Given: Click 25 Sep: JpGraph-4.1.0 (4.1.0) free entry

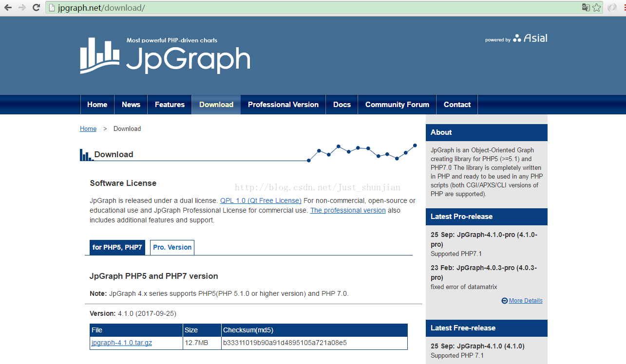Looking at the screenshot, I should pyautogui.click(x=477, y=346).
